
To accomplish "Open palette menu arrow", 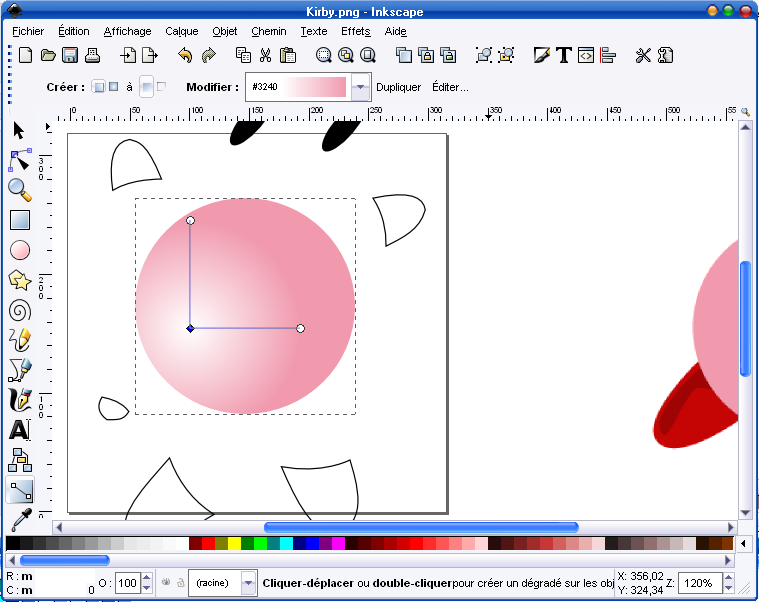I will tap(743, 543).
